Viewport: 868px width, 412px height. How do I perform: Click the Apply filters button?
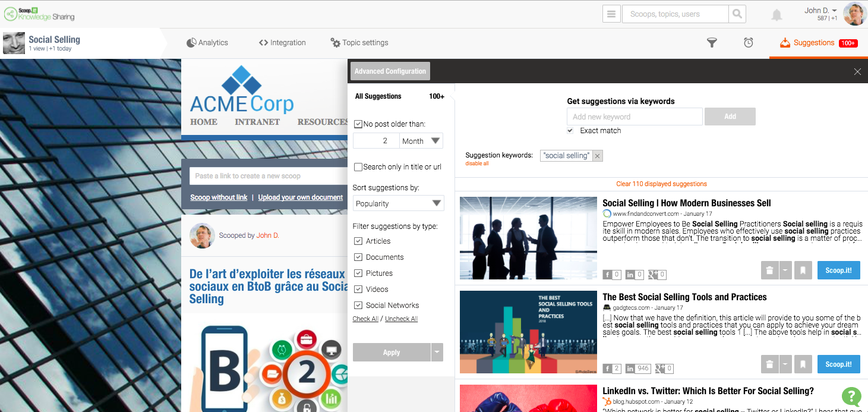point(392,353)
